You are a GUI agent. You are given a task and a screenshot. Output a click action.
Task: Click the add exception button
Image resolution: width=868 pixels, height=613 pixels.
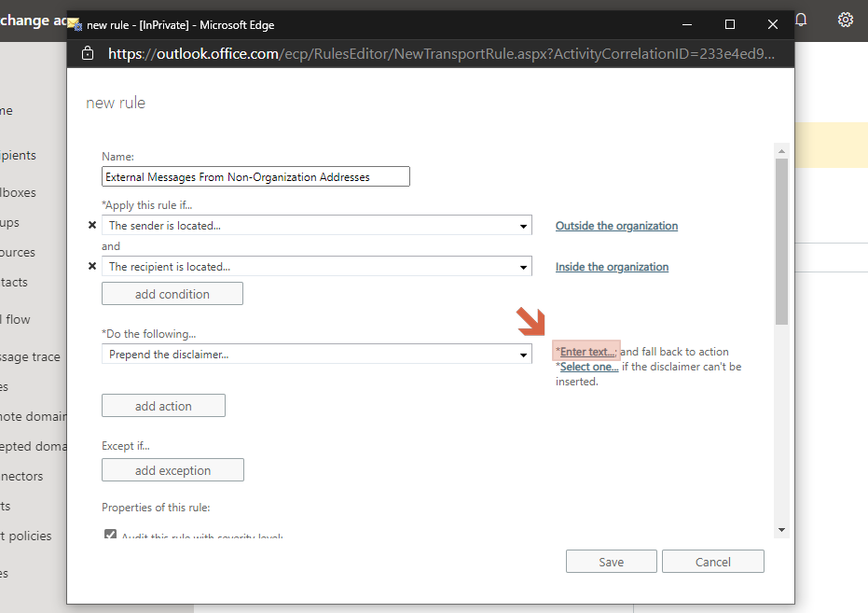pos(172,470)
